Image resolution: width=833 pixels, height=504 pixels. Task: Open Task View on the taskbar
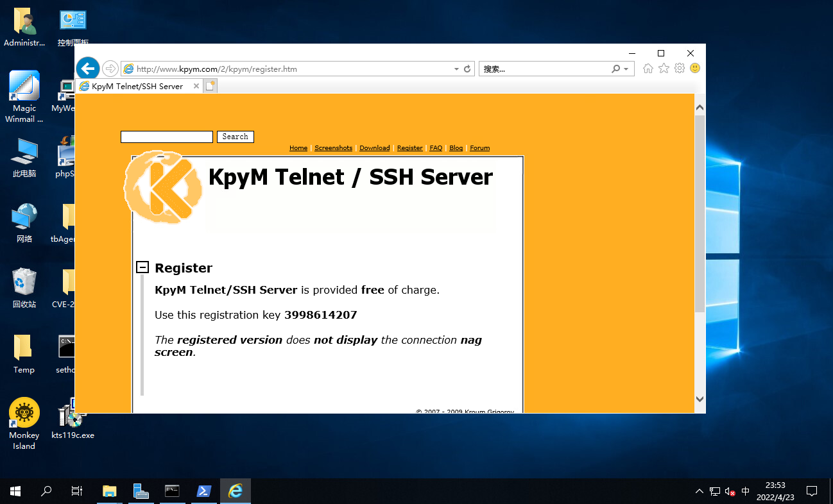(x=77, y=491)
